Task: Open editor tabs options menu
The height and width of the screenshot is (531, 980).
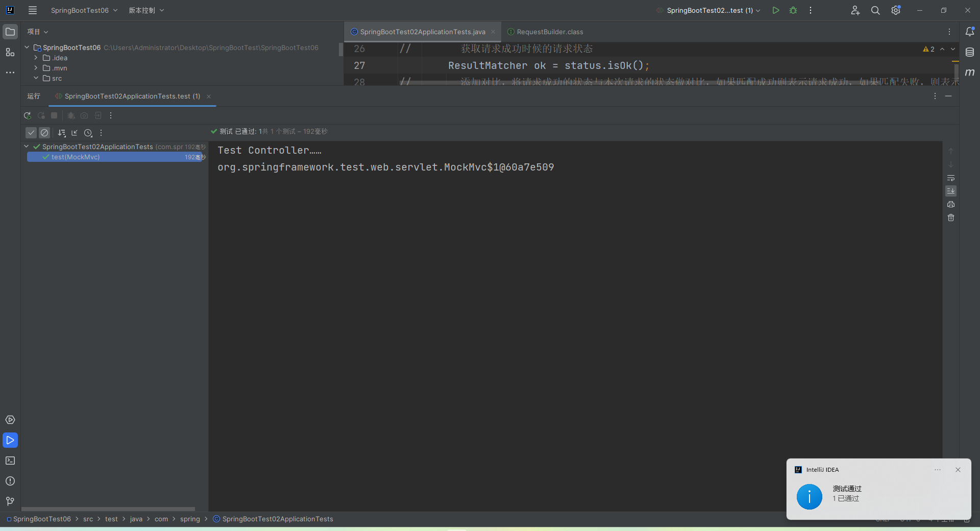Action: [x=949, y=32]
